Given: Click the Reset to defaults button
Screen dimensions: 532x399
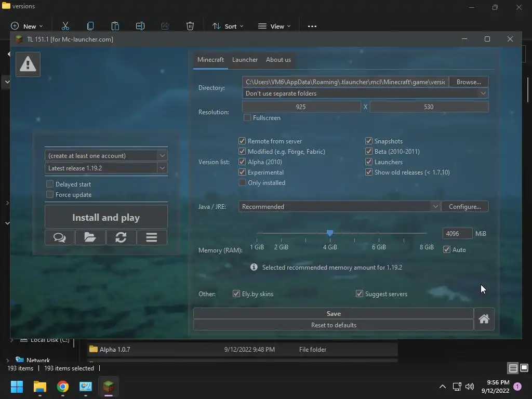Looking at the screenshot, I should pyautogui.click(x=334, y=325).
